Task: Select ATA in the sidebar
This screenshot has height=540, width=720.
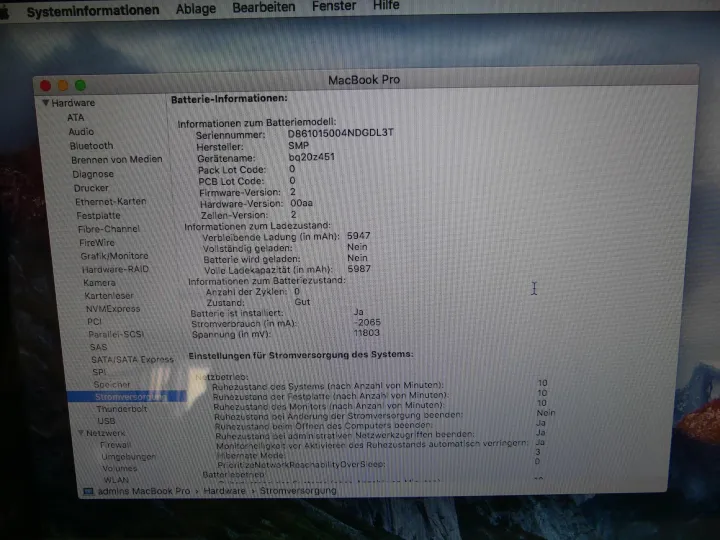Action: pos(76,118)
